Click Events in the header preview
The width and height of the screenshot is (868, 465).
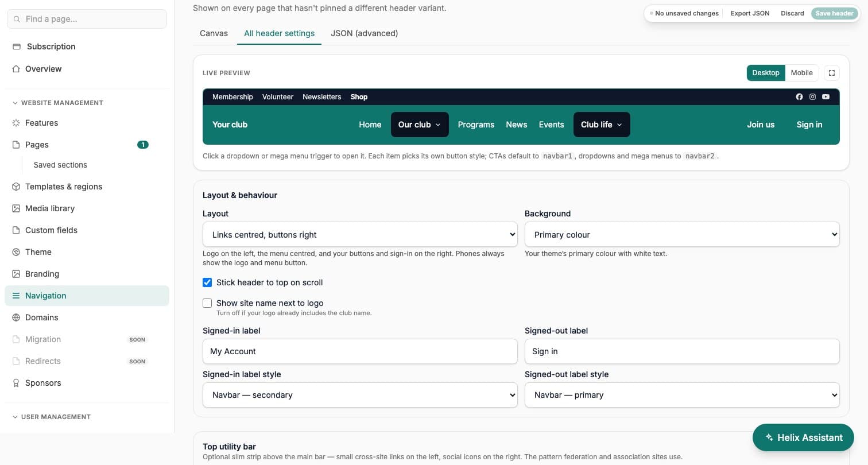coord(551,125)
